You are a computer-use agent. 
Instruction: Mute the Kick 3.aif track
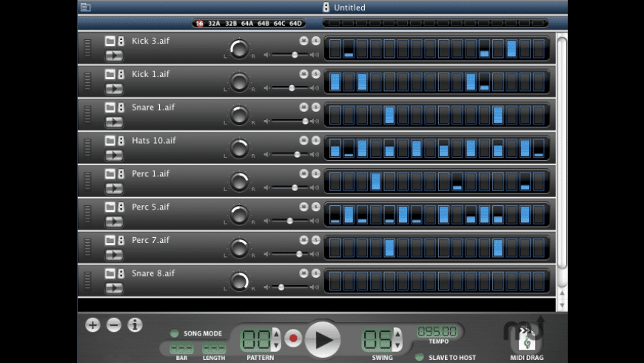(303, 40)
